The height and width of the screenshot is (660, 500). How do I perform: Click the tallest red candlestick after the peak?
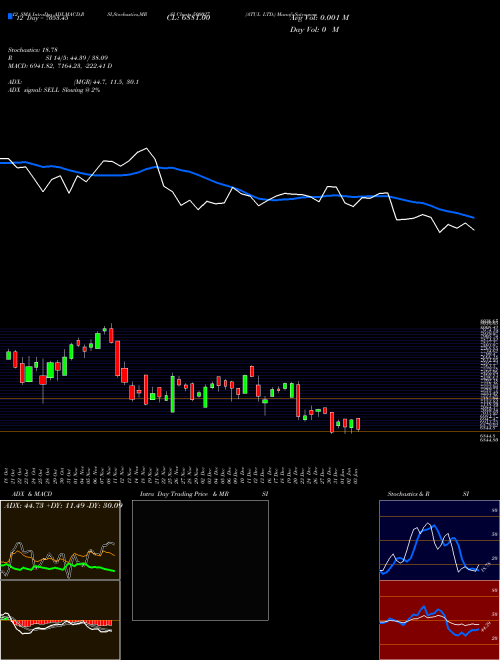tap(117, 358)
